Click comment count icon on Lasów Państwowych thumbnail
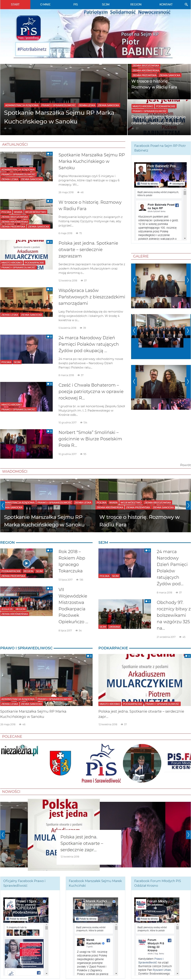The height and width of the screenshot is (980, 191). click(49, 289)
